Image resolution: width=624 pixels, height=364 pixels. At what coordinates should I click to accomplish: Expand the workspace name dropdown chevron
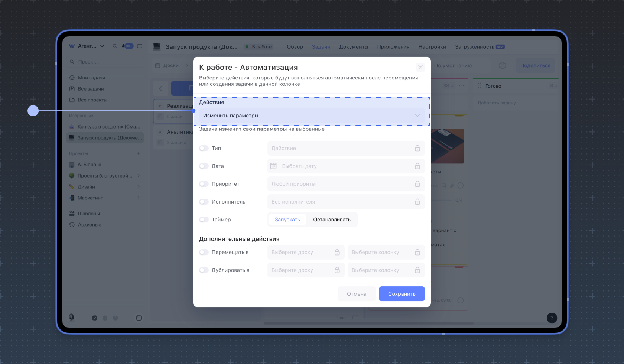[x=102, y=46]
